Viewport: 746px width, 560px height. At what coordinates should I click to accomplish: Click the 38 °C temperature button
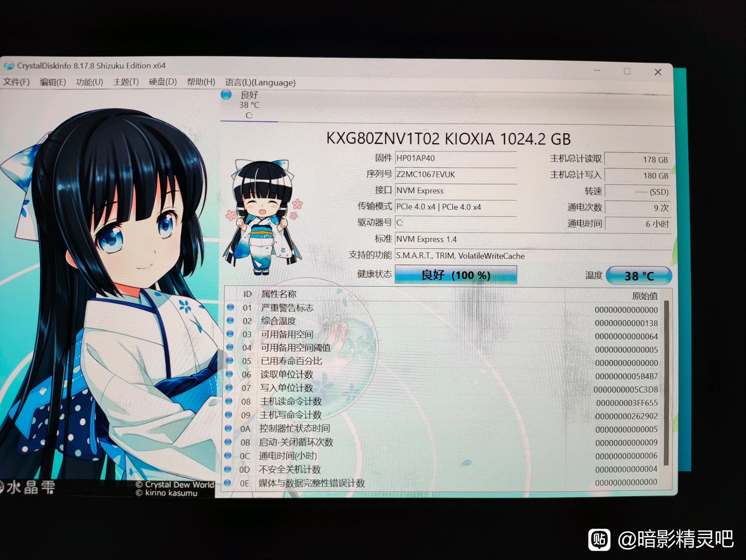[639, 276]
